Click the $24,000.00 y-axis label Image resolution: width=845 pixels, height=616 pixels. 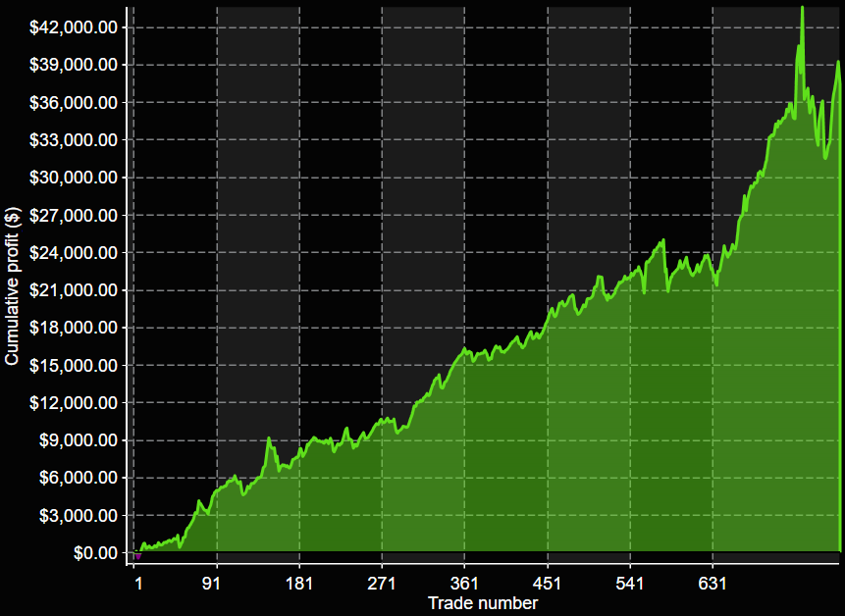pos(74,252)
